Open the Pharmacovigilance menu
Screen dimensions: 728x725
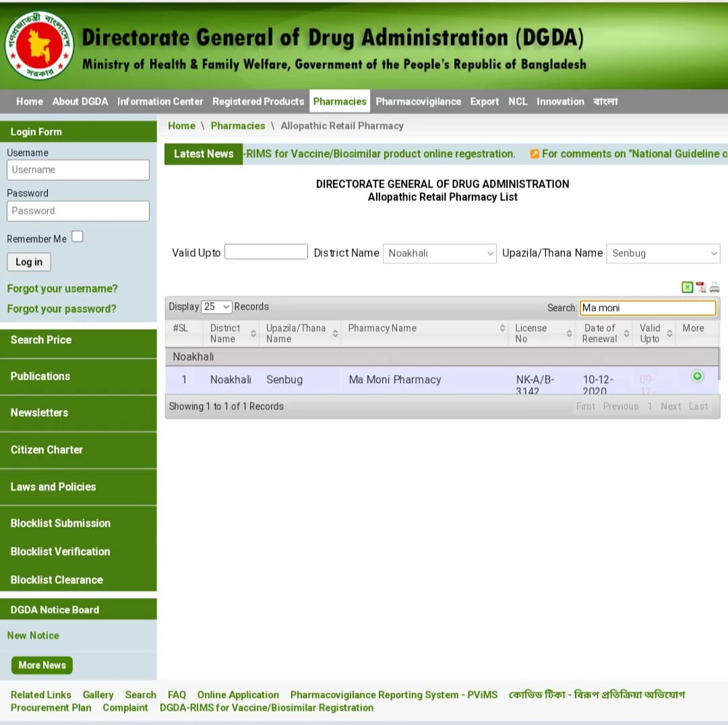419,101
